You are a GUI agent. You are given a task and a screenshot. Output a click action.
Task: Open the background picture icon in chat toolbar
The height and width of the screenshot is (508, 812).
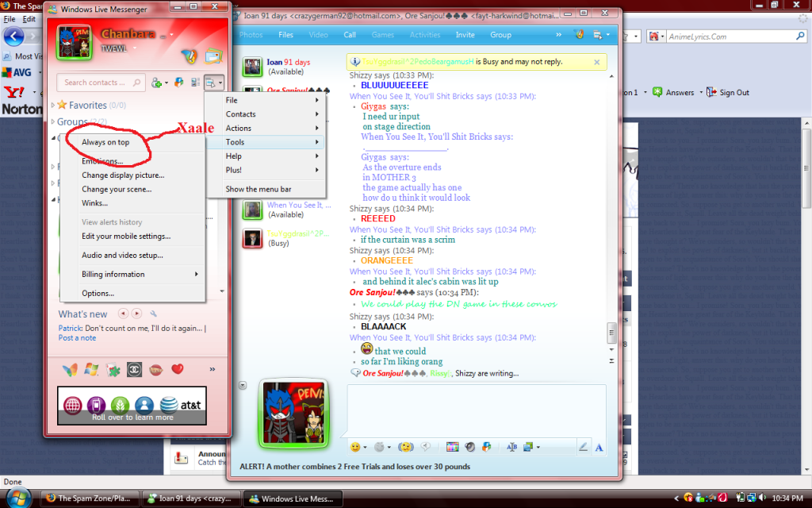[529, 447]
